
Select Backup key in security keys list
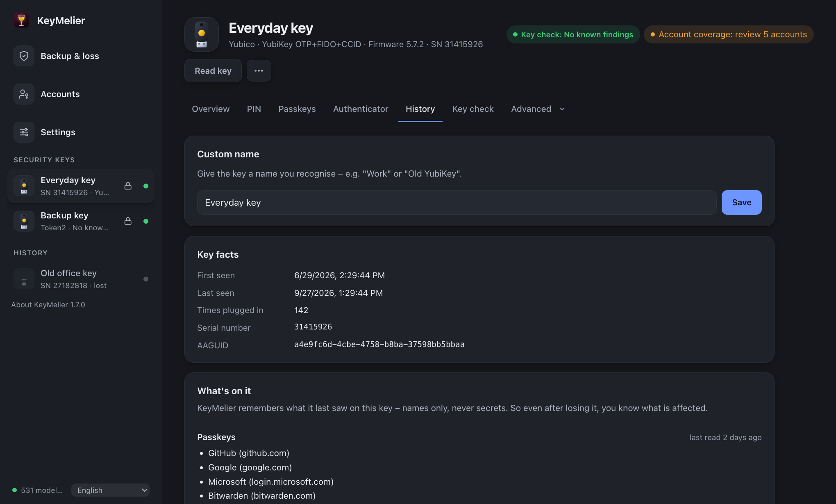[x=81, y=221]
